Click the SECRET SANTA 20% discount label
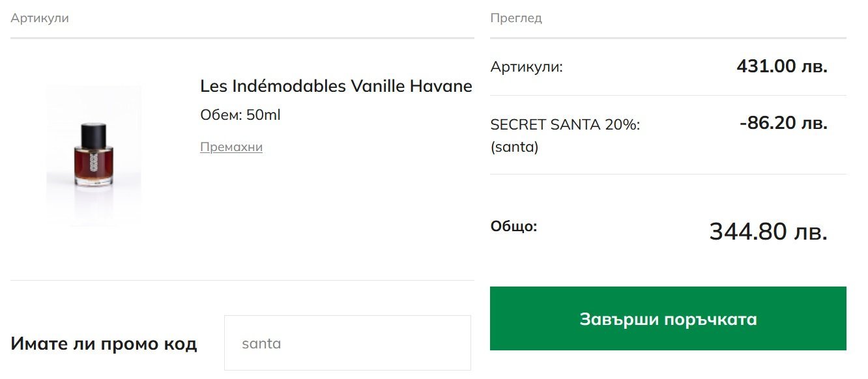This screenshot has width=868, height=379. click(565, 124)
